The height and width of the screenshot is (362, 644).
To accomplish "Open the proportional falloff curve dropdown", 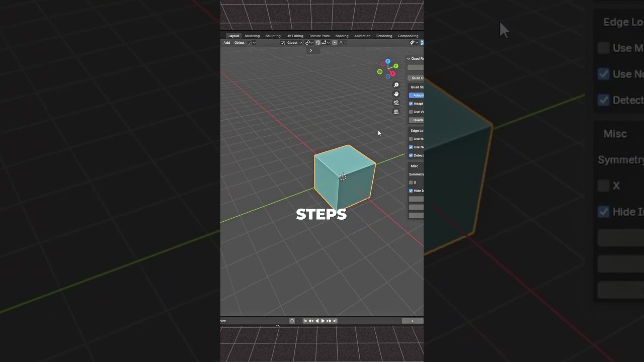I will [x=342, y=43].
